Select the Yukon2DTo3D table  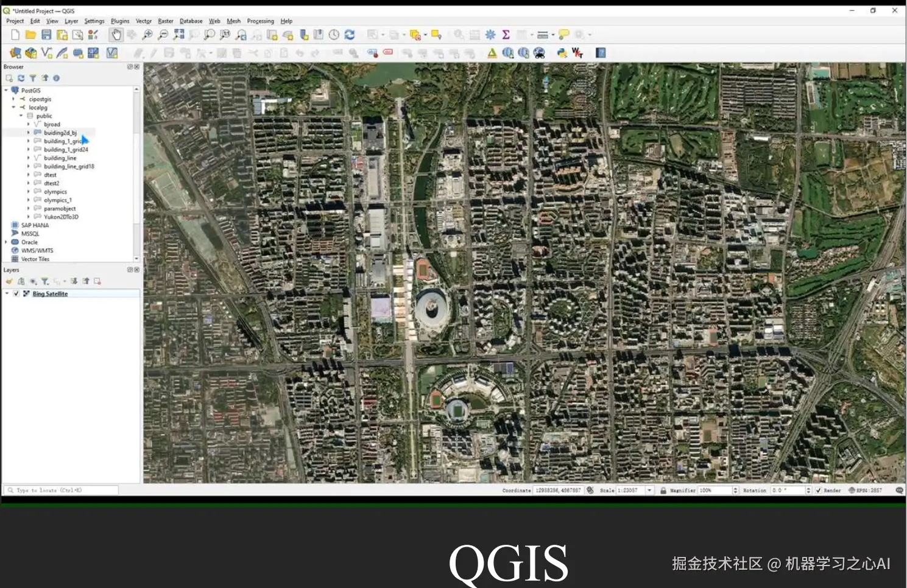point(61,217)
